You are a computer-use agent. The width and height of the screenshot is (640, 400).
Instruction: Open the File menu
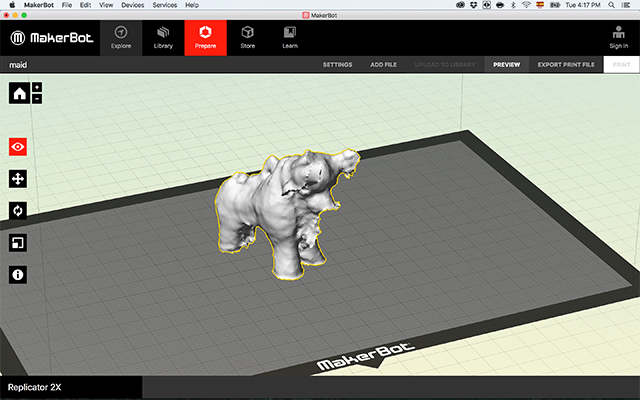tap(67, 5)
